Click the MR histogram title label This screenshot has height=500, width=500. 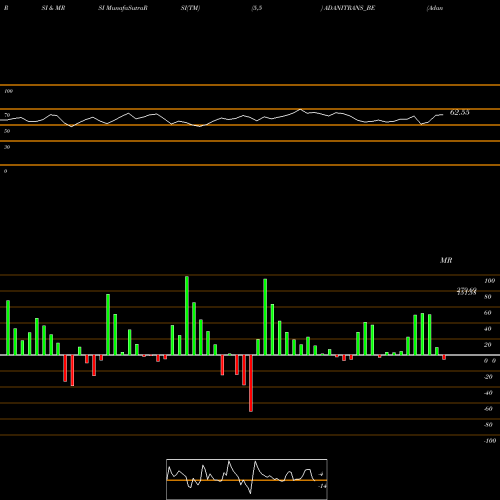tap(446, 260)
